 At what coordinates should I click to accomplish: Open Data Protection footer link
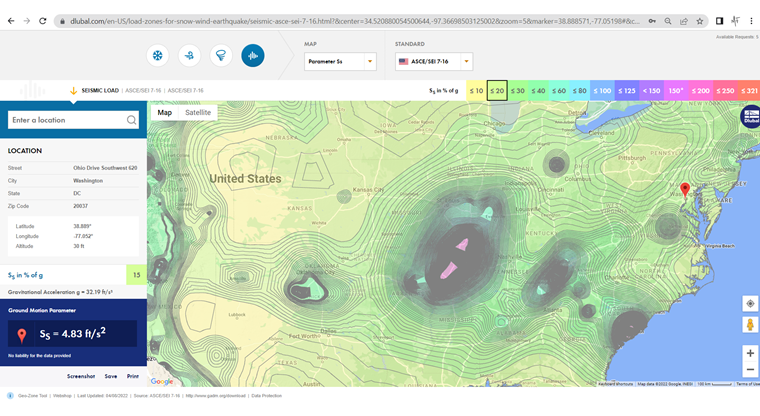(266, 396)
